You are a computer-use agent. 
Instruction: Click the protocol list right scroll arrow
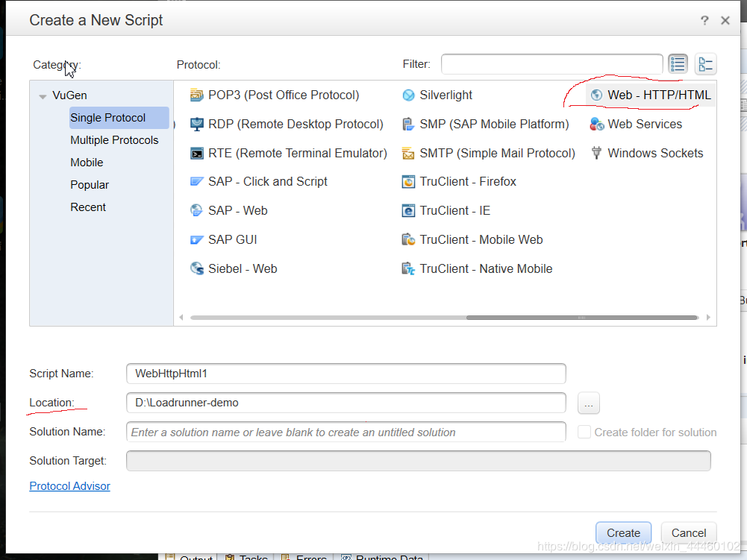(708, 318)
